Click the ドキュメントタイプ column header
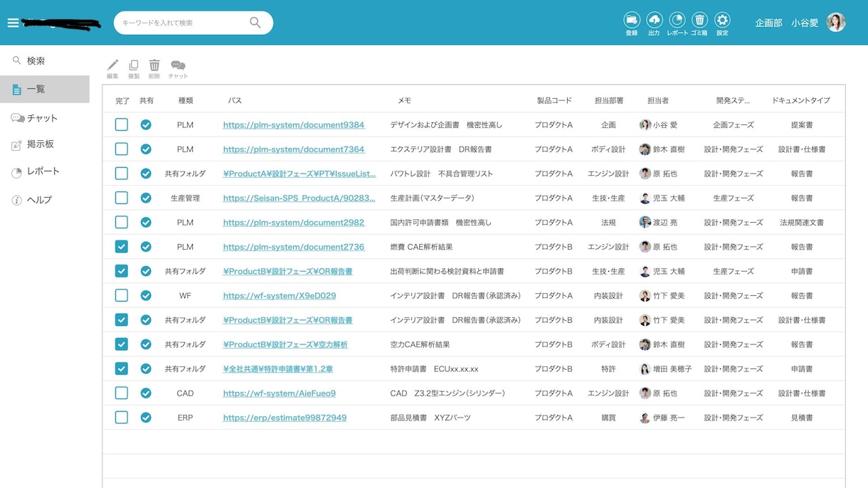The image size is (868, 488). click(801, 100)
